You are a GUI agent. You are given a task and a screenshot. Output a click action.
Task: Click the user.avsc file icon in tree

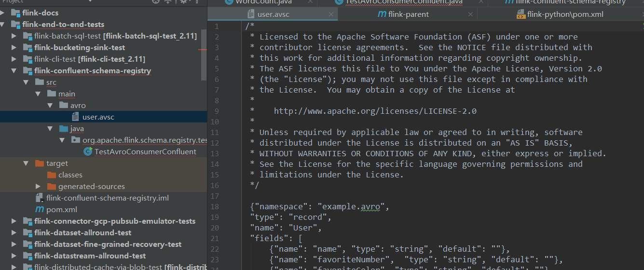click(75, 117)
